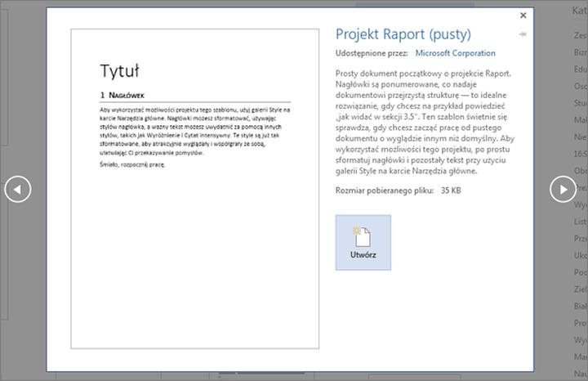Click the dimmed 'Kat' header behind the dialog

pos(578,11)
